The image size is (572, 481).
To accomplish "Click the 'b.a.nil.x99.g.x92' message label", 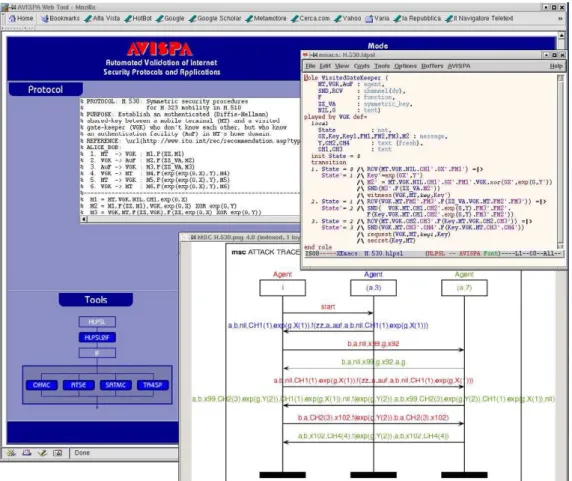I will pos(373,344).
